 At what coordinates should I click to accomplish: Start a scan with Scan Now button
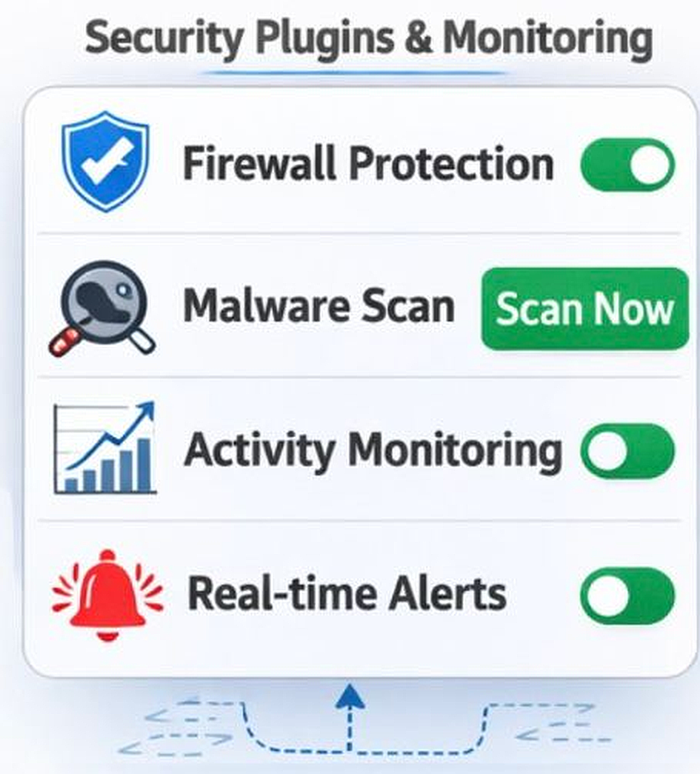[x=585, y=309]
